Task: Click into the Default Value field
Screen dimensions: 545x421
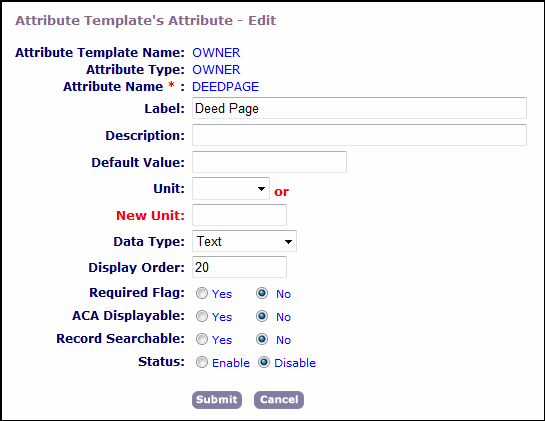Action: tap(269, 162)
